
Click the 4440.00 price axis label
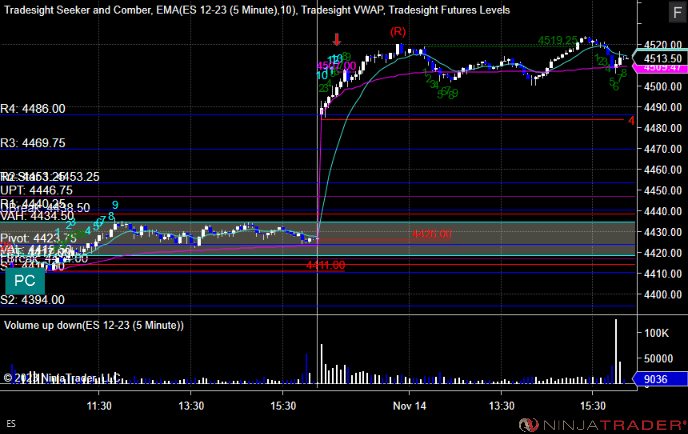[663, 211]
